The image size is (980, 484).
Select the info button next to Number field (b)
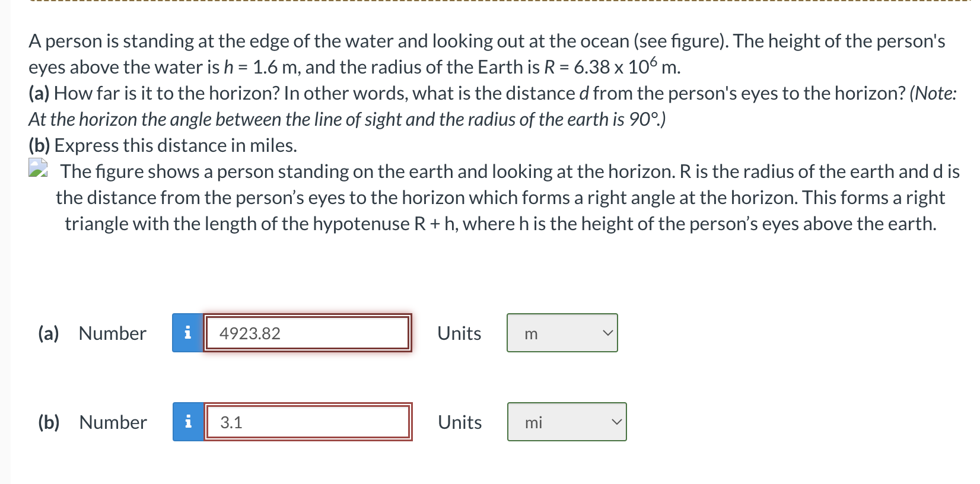pyautogui.click(x=189, y=422)
